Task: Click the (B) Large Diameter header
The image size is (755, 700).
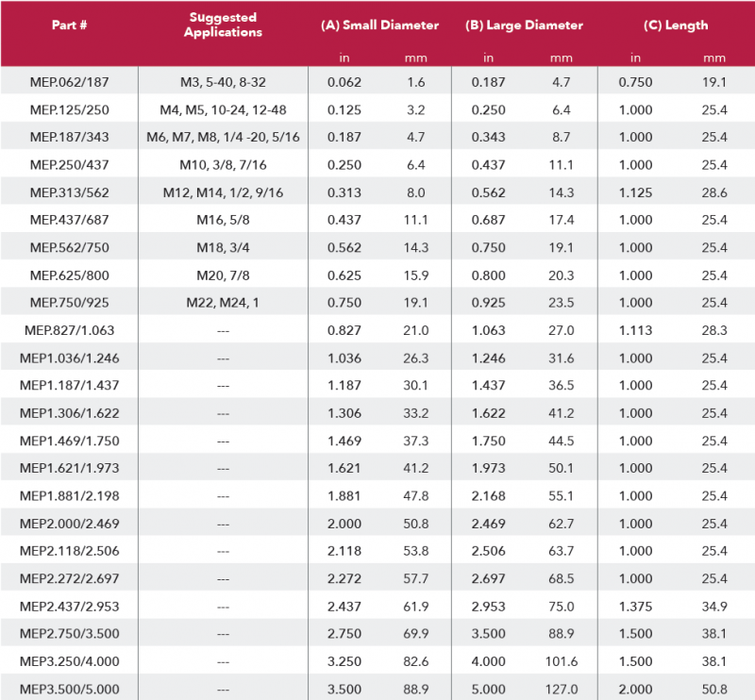Action: 525,25
